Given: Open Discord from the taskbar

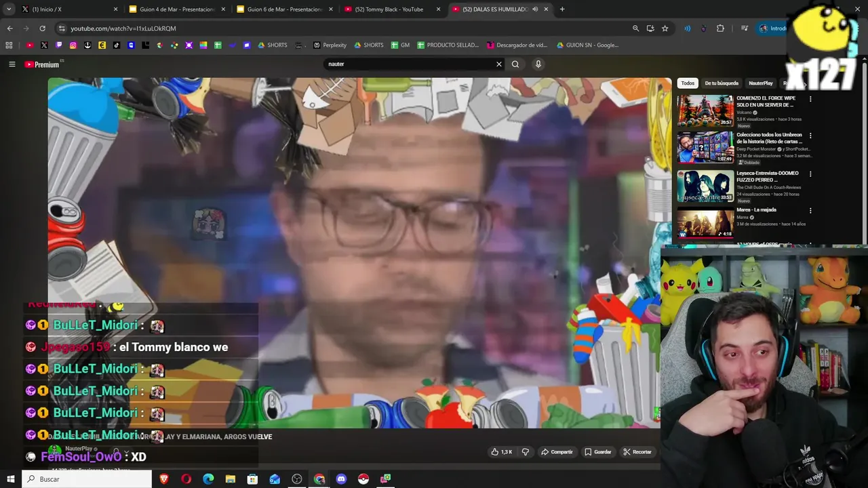Looking at the screenshot, I should coord(341,479).
